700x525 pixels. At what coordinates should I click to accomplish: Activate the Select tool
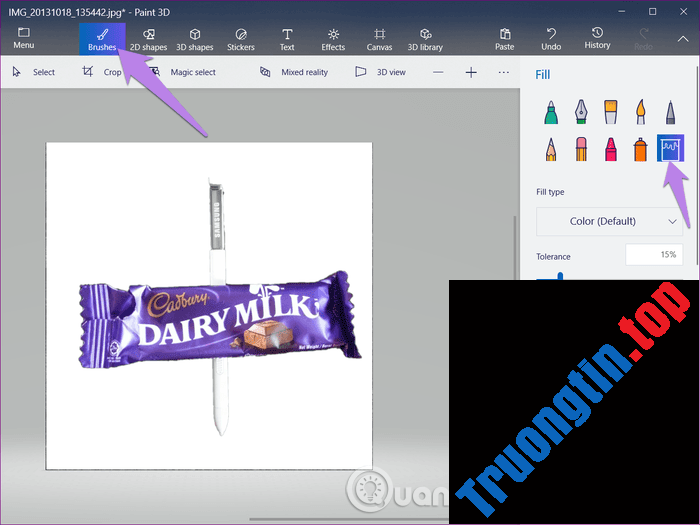(34, 72)
